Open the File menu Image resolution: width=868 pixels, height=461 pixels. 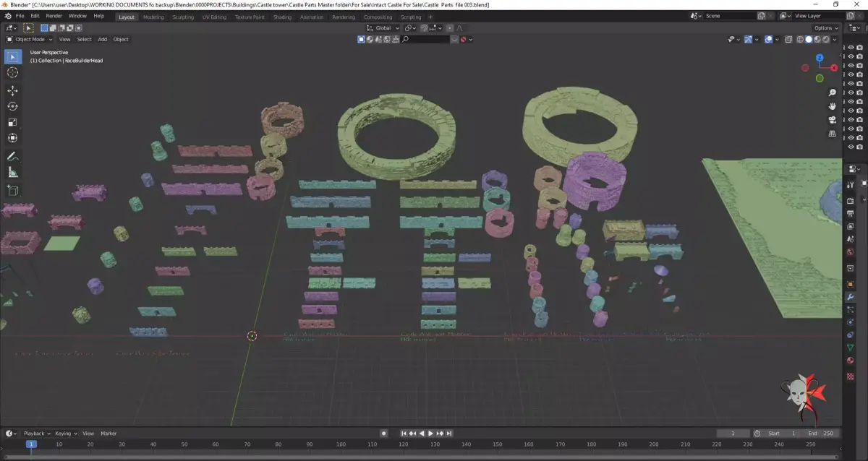tap(19, 15)
